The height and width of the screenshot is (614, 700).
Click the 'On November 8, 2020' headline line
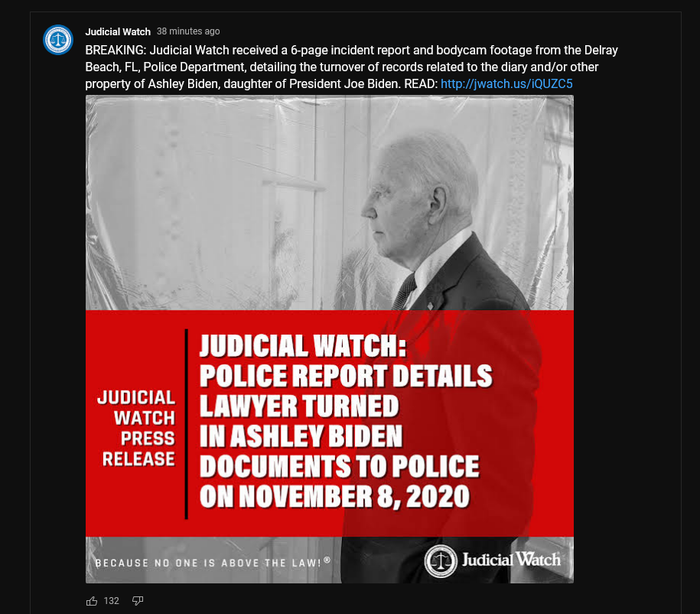334,496
